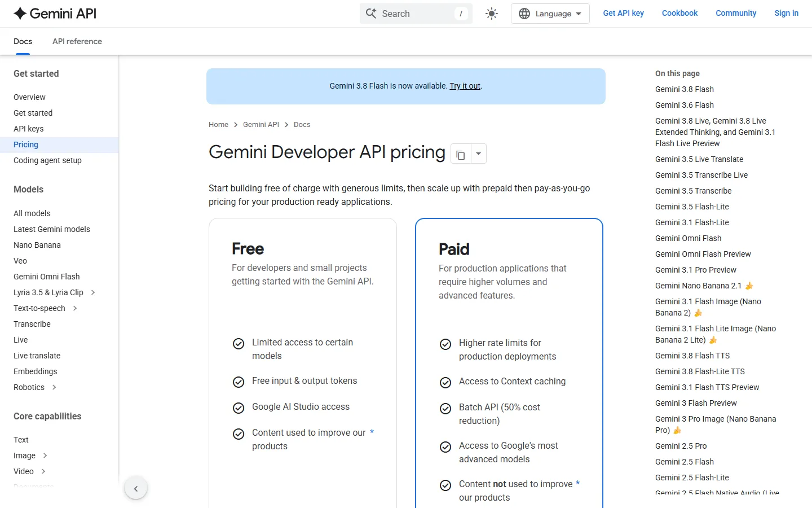This screenshot has height=508, width=812.
Task: Expand the Image submenu
Action: pos(45,456)
